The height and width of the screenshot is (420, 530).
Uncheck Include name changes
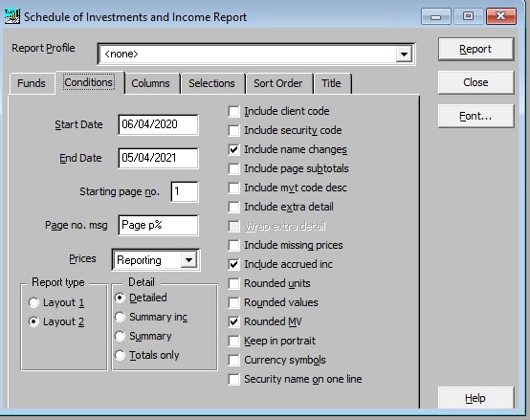[233, 149]
